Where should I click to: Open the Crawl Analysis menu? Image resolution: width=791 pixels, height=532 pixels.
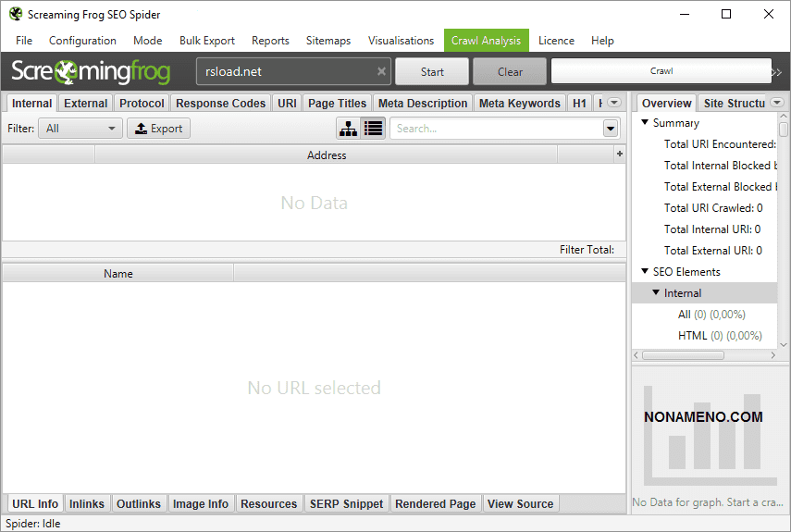(x=486, y=41)
